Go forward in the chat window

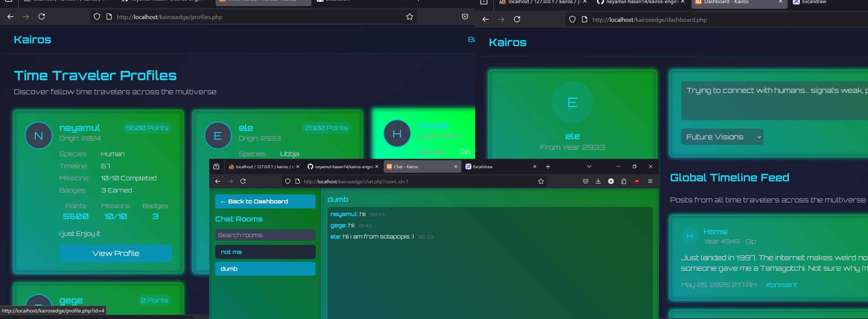tap(230, 181)
